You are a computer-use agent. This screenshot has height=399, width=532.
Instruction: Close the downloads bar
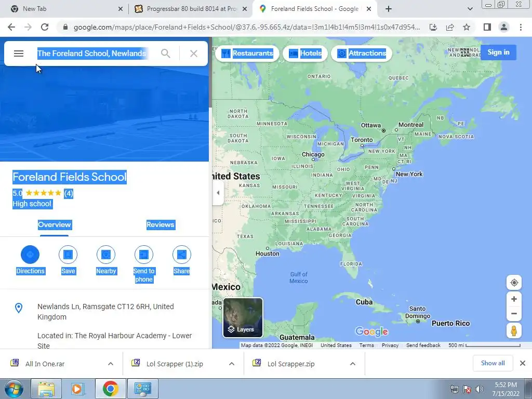coord(523,363)
